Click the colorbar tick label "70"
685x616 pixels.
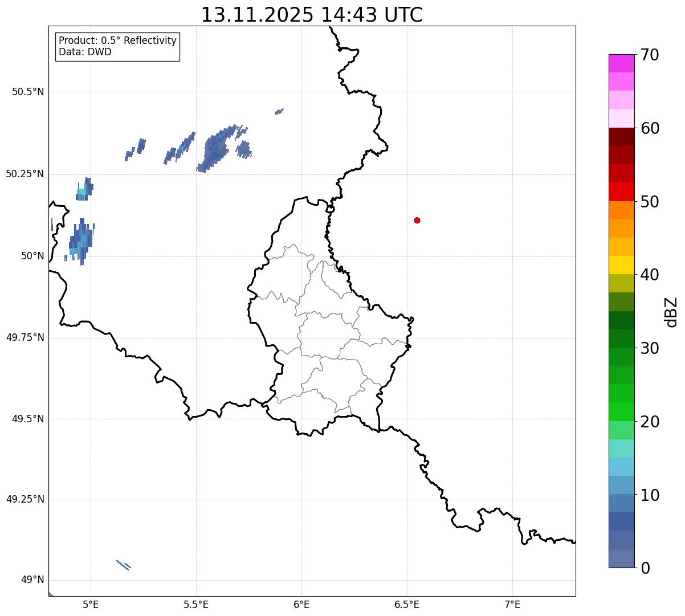click(x=649, y=55)
